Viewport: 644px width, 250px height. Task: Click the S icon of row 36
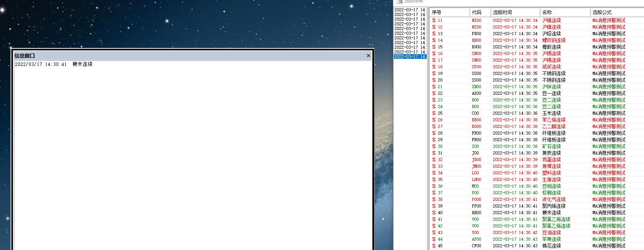(434, 186)
